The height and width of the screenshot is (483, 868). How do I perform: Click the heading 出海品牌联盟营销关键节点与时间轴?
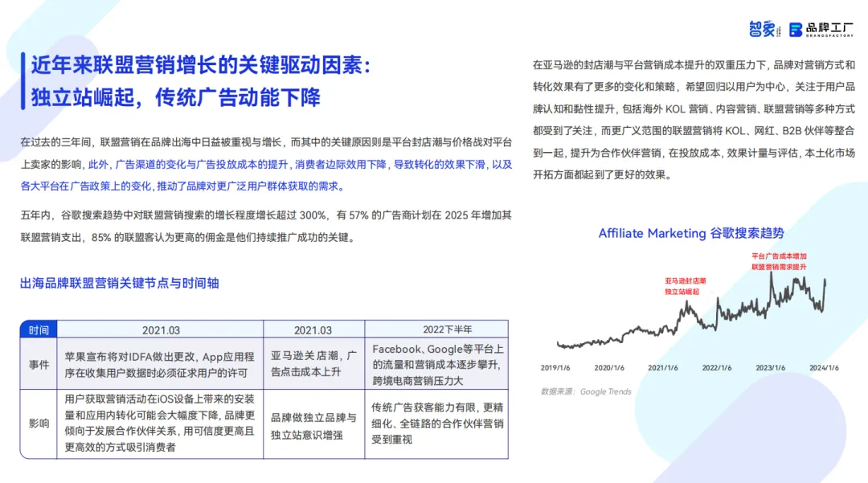point(120,283)
